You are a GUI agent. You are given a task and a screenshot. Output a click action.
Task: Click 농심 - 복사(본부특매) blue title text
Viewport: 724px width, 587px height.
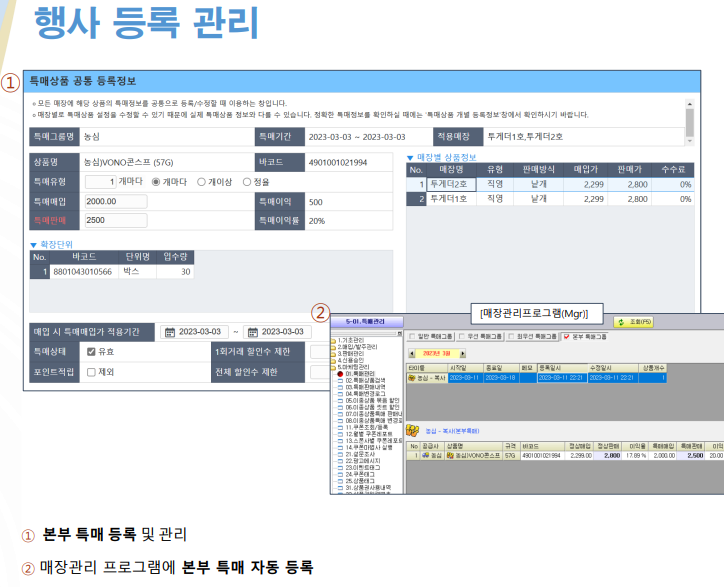pos(452,431)
